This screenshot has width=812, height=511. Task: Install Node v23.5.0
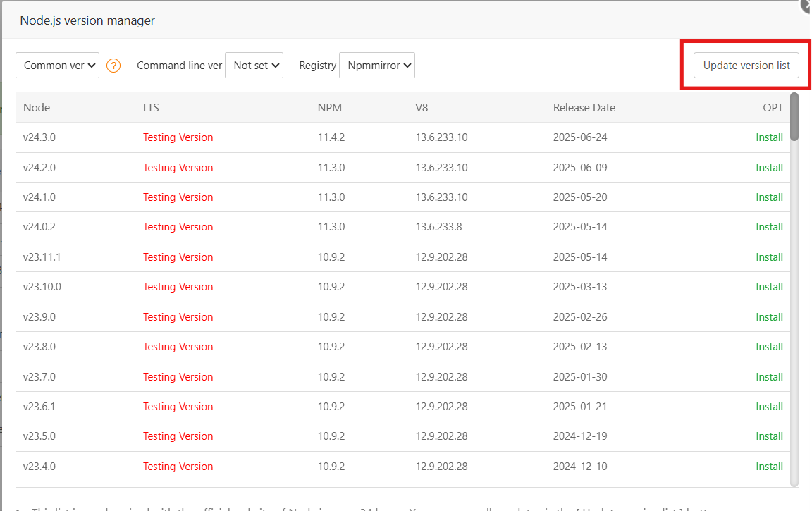tap(769, 436)
